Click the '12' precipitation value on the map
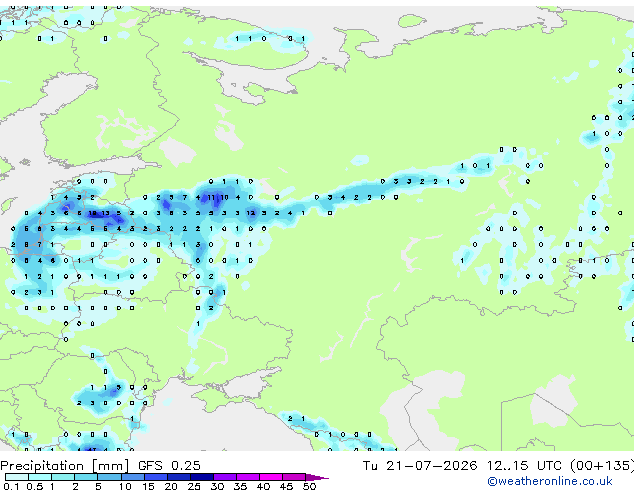Image resolution: width=634 pixels, height=490 pixels. point(251,213)
